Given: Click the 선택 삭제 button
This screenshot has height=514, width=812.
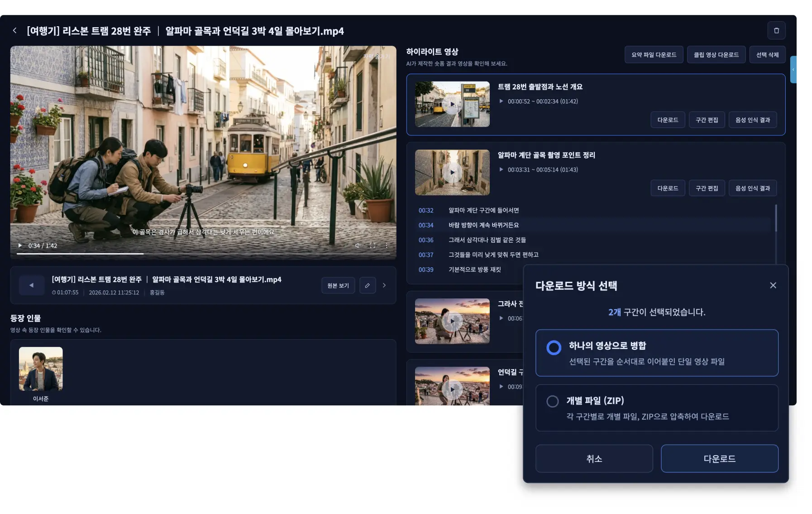Looking at the screenshot, I should pyautogui.click(x=767, y=55).
